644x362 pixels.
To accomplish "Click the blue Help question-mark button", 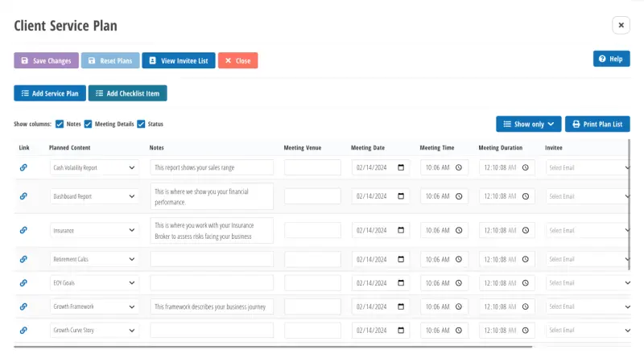I will [x=611, y=59].
